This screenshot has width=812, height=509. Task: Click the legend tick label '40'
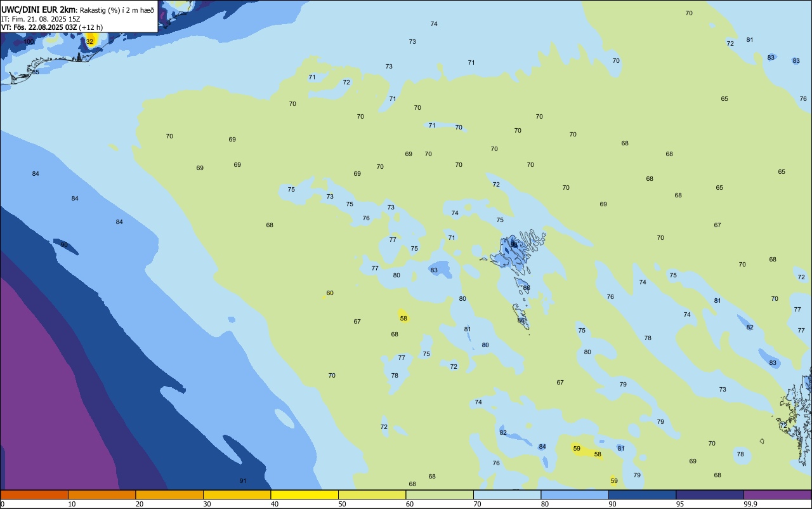(275, 504)
